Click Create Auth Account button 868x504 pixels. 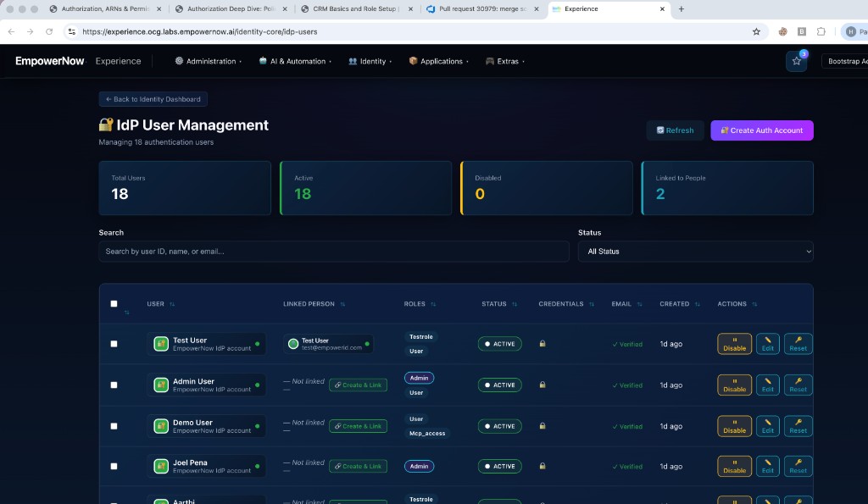tap(762, 130)
